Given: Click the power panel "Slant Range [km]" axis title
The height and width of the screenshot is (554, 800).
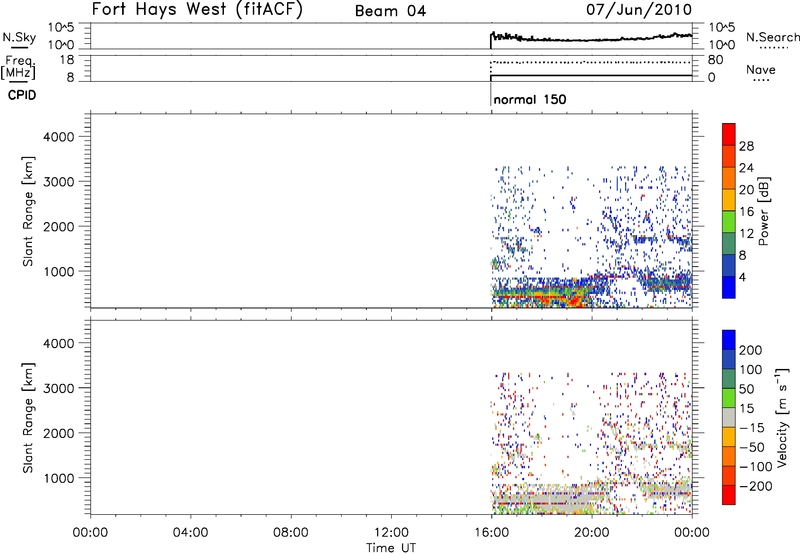Looking at the screenshot, I should pos(28,211).
